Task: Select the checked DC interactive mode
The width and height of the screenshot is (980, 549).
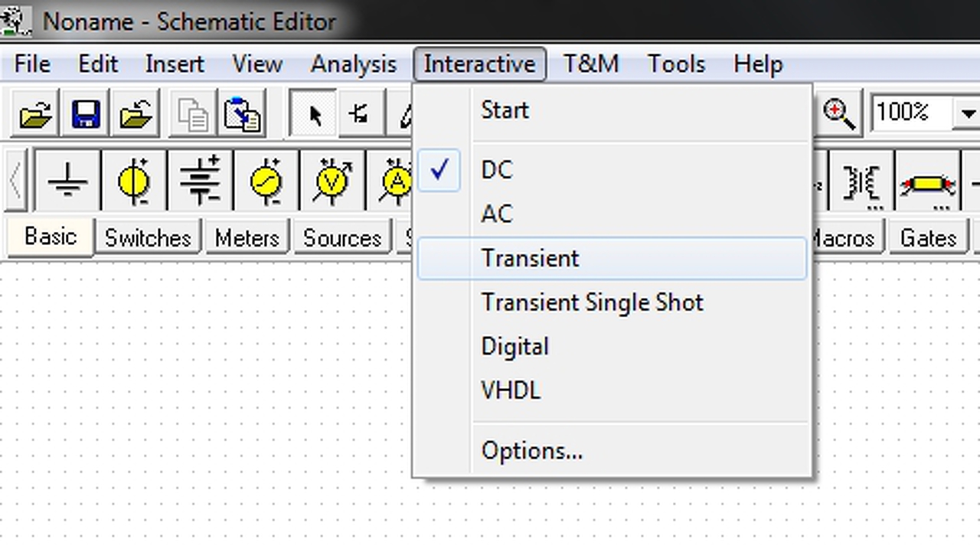Action: coord(496,170)
